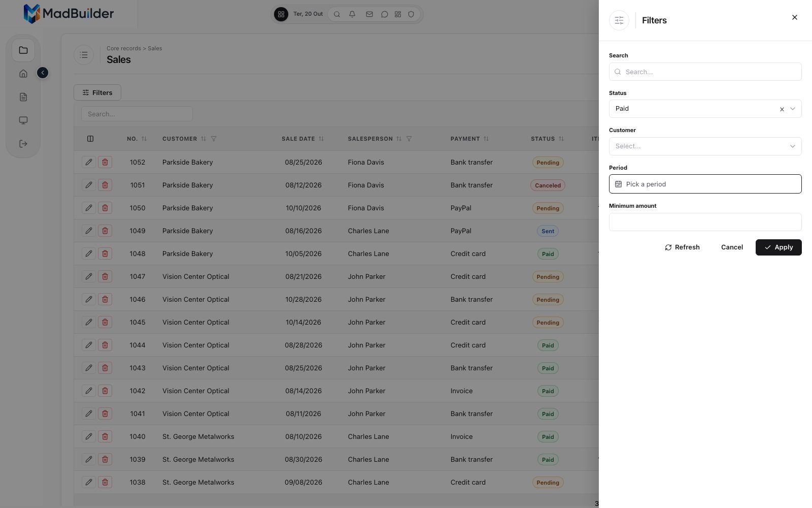The width and height of the screenshot is (812, 508).
Task: Click the Core records breadcrumb
Action: pos(124,48)
